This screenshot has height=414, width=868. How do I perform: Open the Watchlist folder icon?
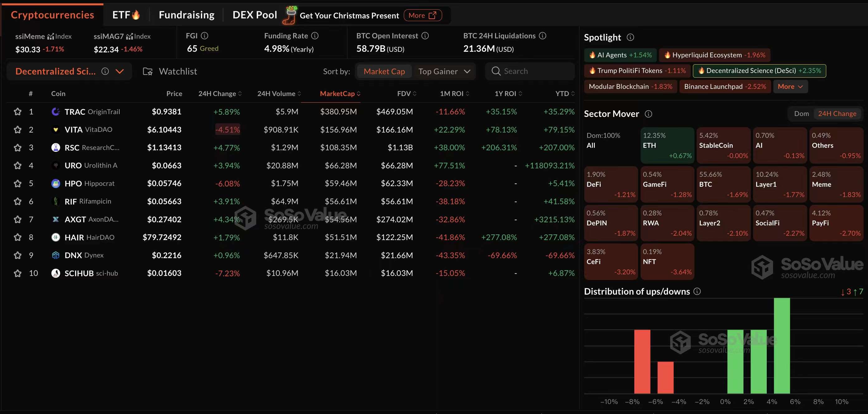pyautogui.click(x=148, y=71)
